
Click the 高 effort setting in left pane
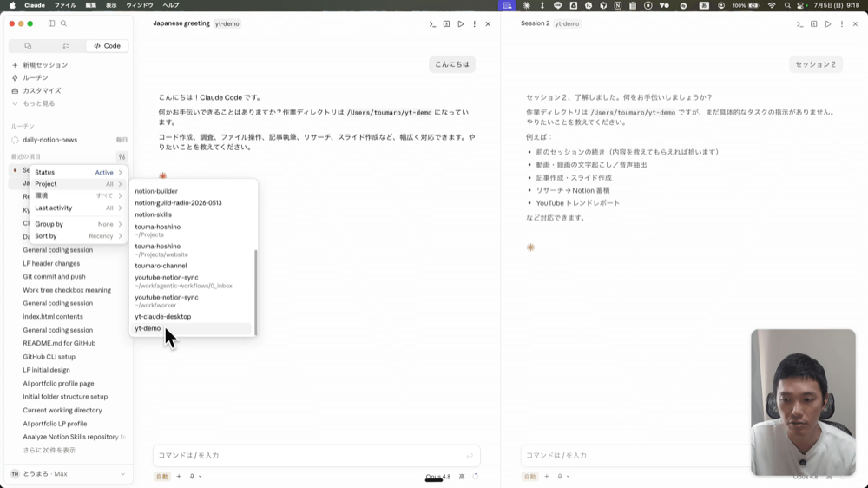coord(462,477)
